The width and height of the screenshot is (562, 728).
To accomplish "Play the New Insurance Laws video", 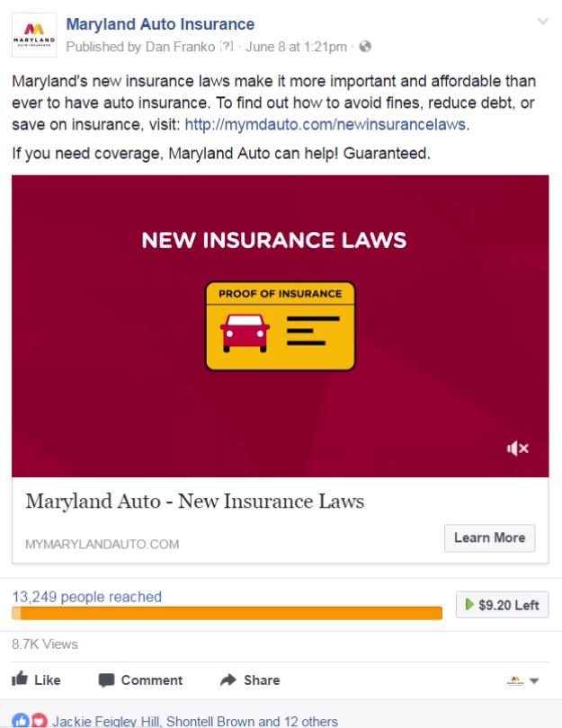I will 280,326.
